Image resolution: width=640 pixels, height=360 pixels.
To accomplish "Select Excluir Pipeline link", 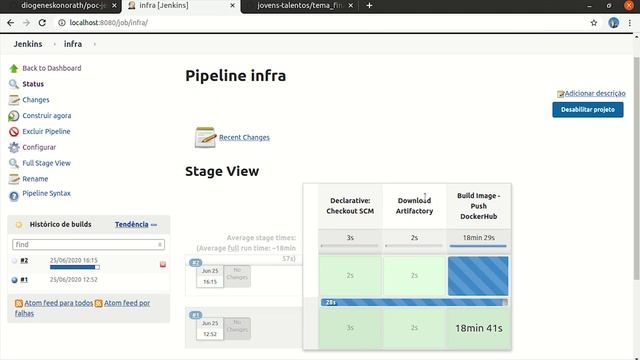I will click(47, 131).
